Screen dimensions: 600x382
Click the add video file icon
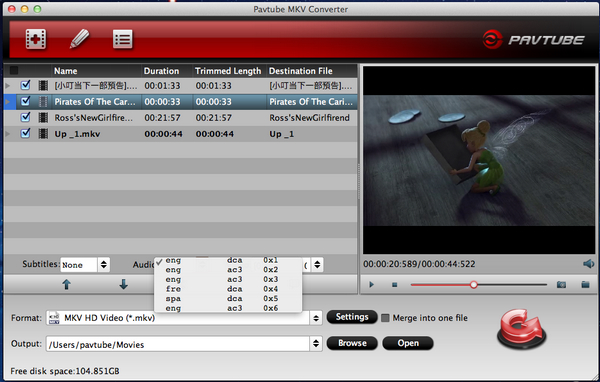pyautogui.click(x=36, y=39)
